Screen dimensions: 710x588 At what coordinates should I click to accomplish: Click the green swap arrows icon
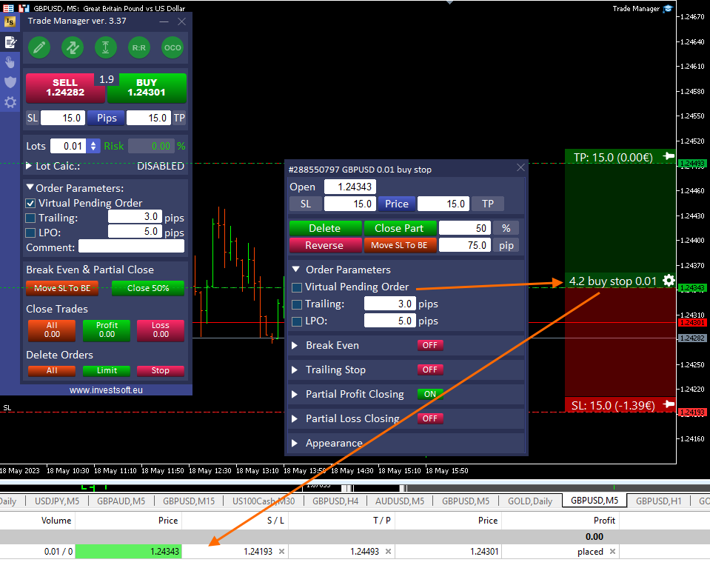73,47
